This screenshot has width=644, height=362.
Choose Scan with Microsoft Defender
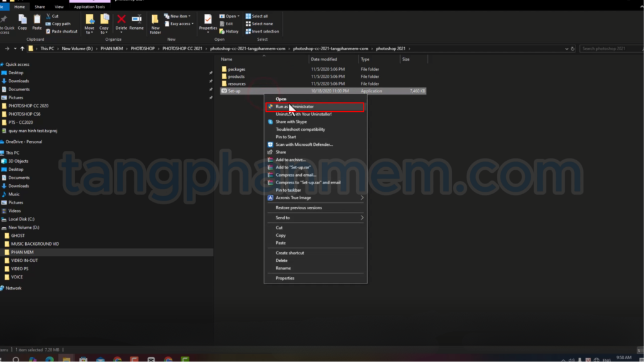[x=304, y=145]
